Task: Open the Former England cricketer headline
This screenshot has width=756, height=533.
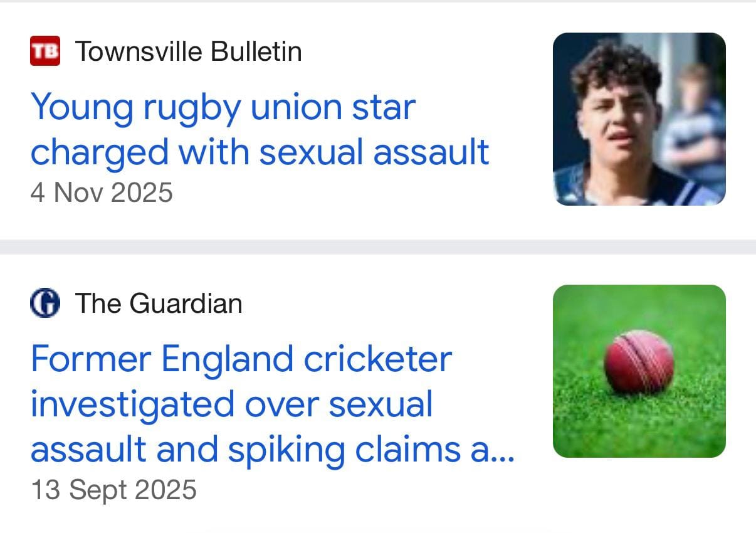Action: click(x=272, y=404)
